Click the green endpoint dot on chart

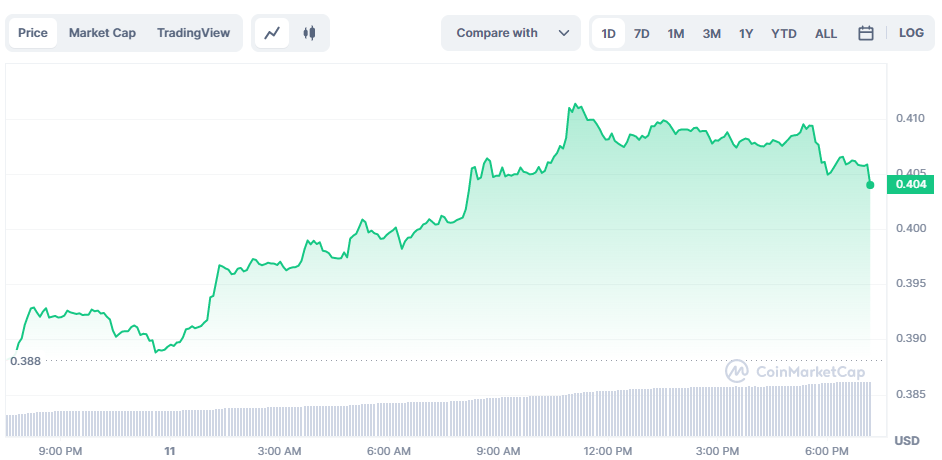(870, 185)
